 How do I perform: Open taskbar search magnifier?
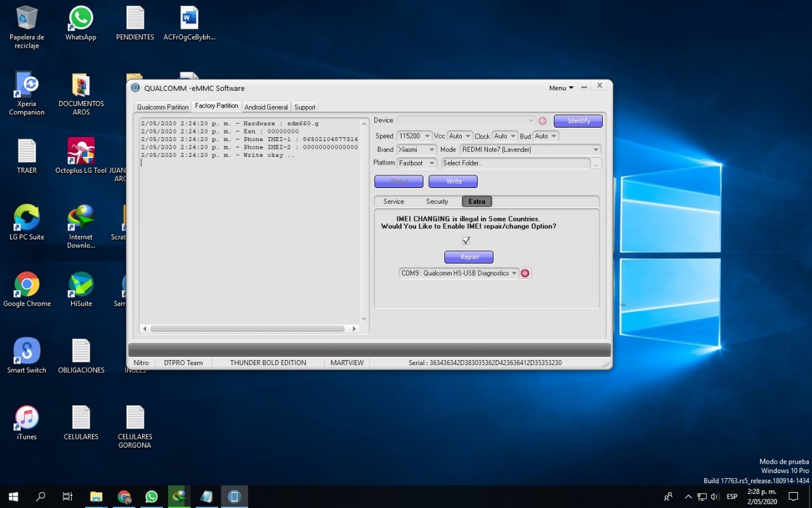pos(41,497)
